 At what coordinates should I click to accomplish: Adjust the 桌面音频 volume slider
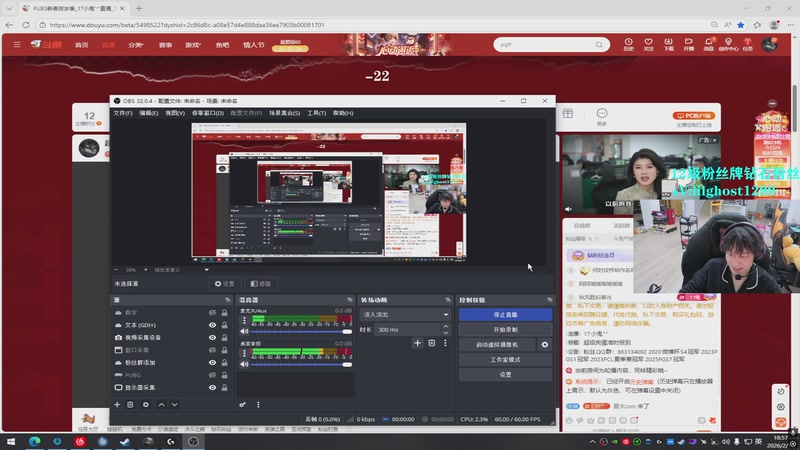[x=301, y=364]
